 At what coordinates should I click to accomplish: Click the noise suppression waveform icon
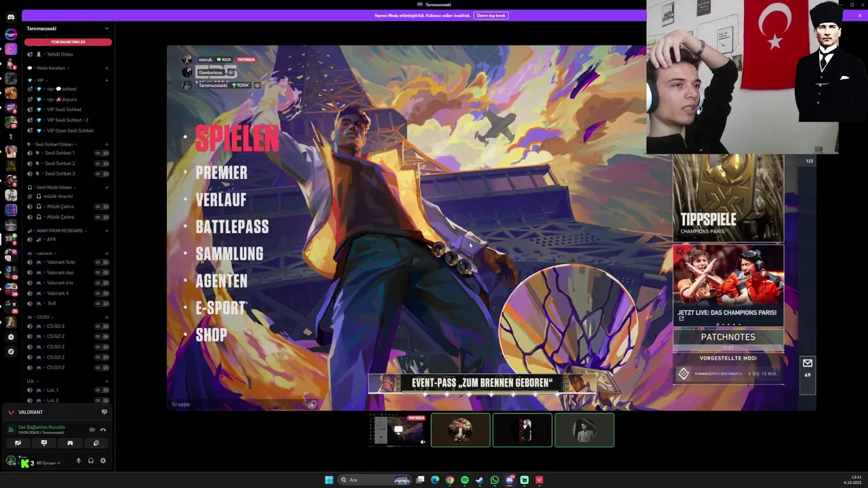point(92,430)
